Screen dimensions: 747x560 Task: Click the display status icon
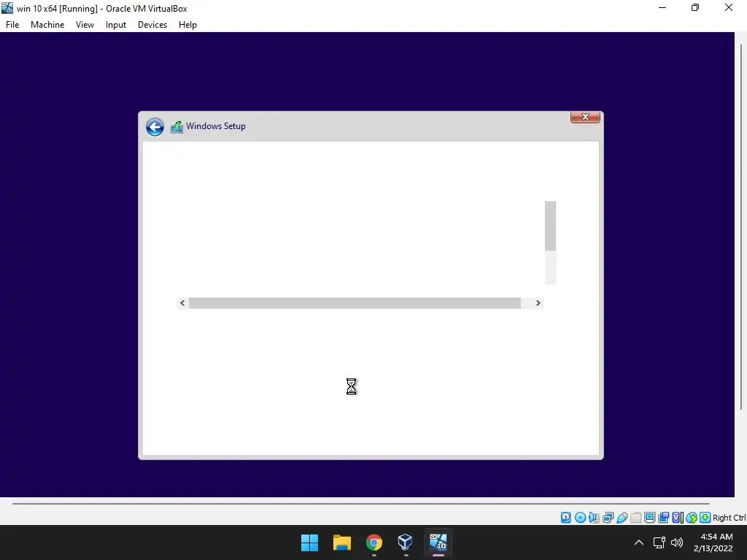point(649,518)
